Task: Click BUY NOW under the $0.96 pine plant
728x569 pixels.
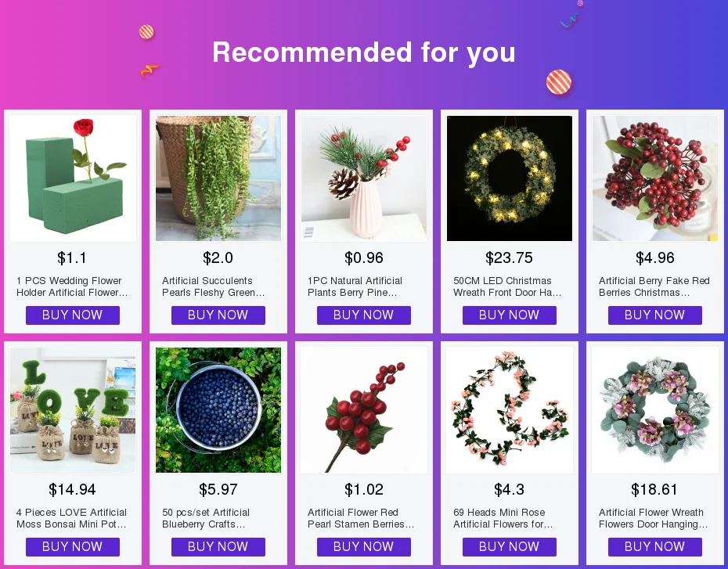Action: 364,315
